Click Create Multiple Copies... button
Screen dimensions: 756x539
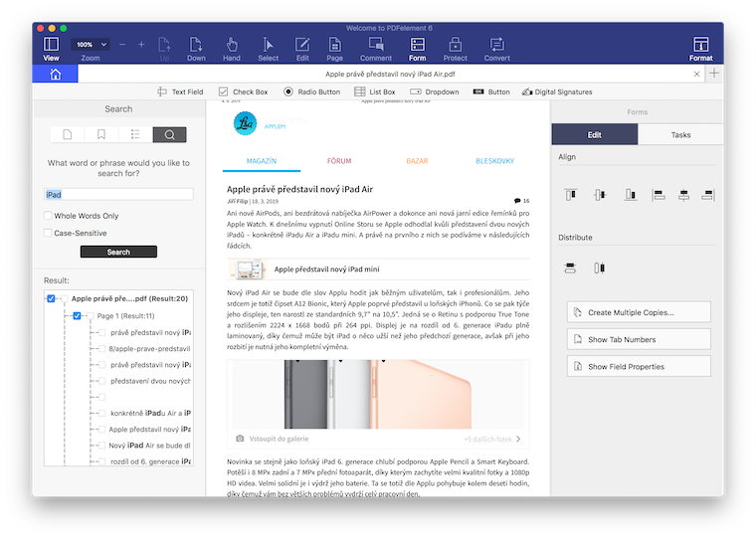[x=639, y=312]
